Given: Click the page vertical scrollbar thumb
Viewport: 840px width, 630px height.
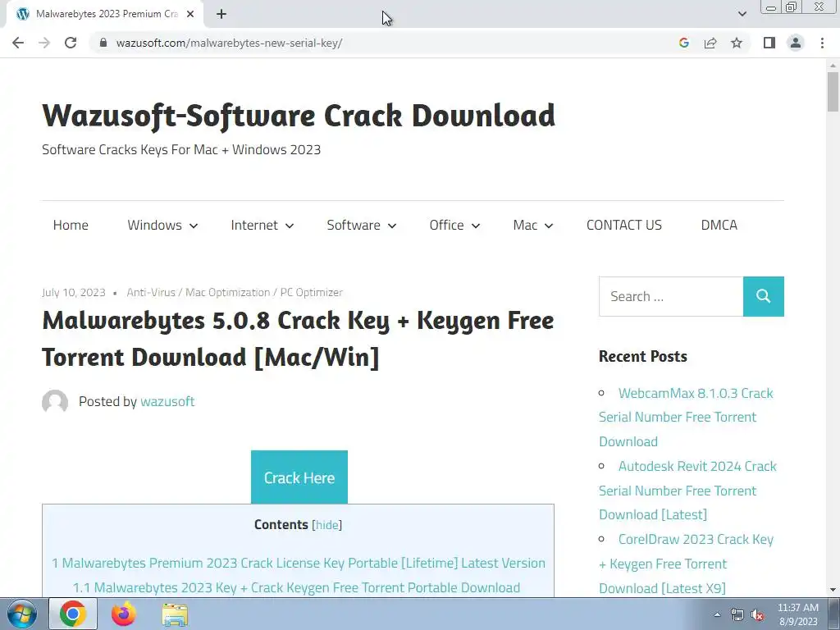Looking at the screenshot, I should tap(833, 92).
